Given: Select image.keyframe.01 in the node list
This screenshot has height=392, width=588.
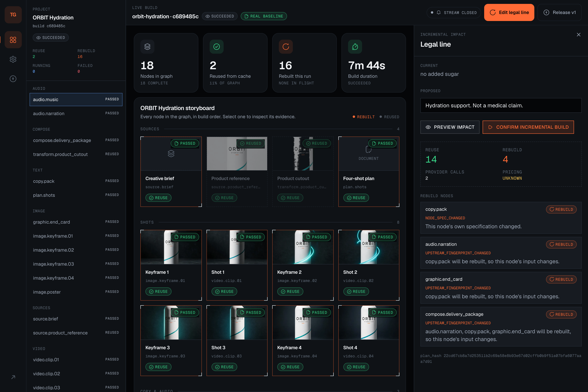Looking at the screenshot, I should 76,236.
